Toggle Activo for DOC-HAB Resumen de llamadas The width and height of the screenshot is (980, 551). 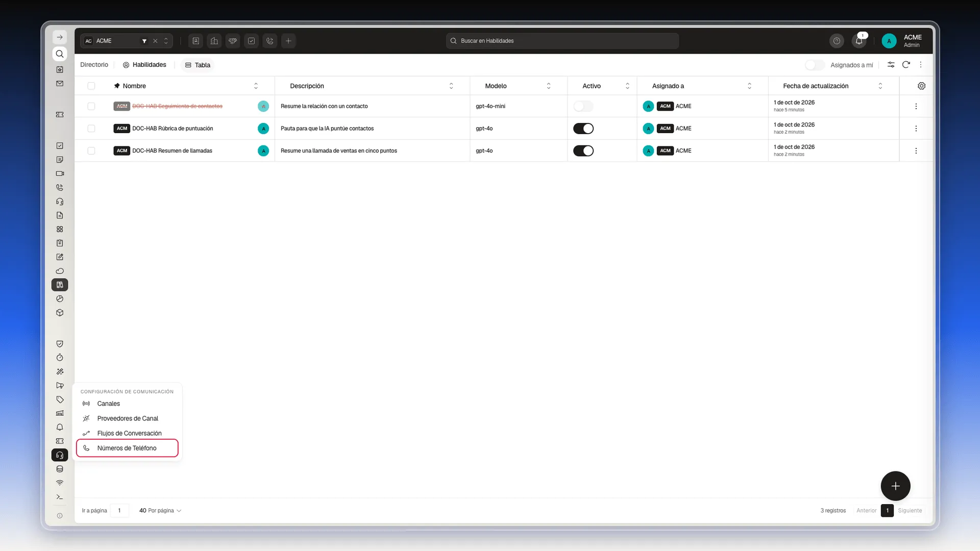[583, 151]
